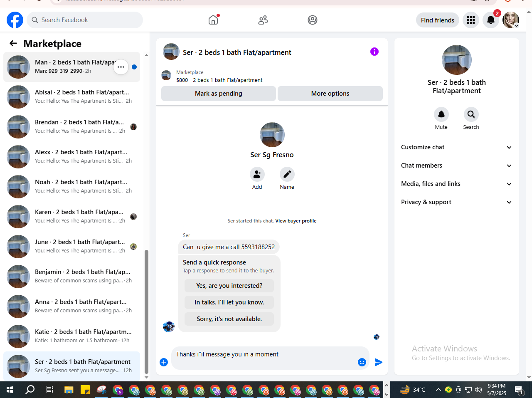Send quick reply Sorry, it's not available.
532x398 pixels.
[x=229, y=319]
